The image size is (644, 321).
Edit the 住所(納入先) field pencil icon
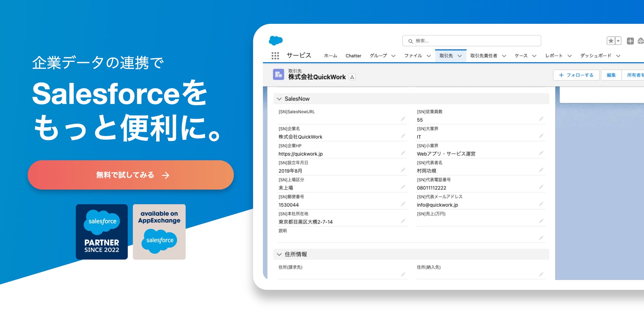pos(541,274)
